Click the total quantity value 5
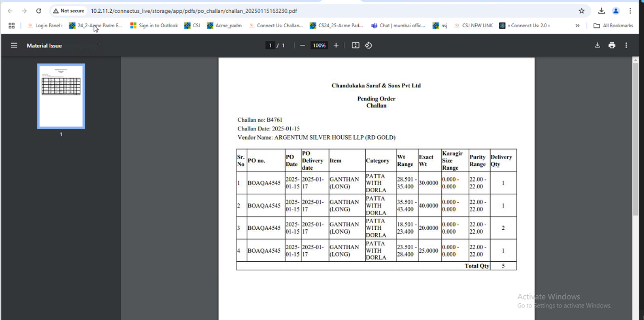 503,266
